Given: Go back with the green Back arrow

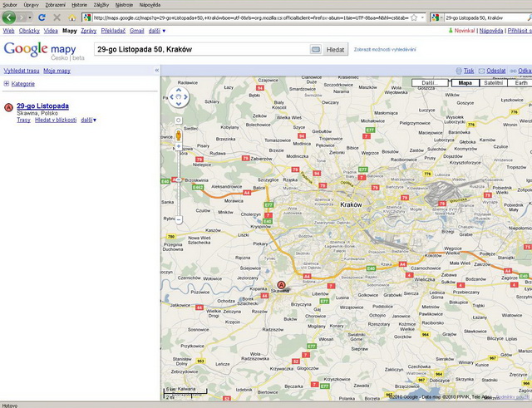Looking at the screenshot, I should pyautogui.click(x=9, y=17).
